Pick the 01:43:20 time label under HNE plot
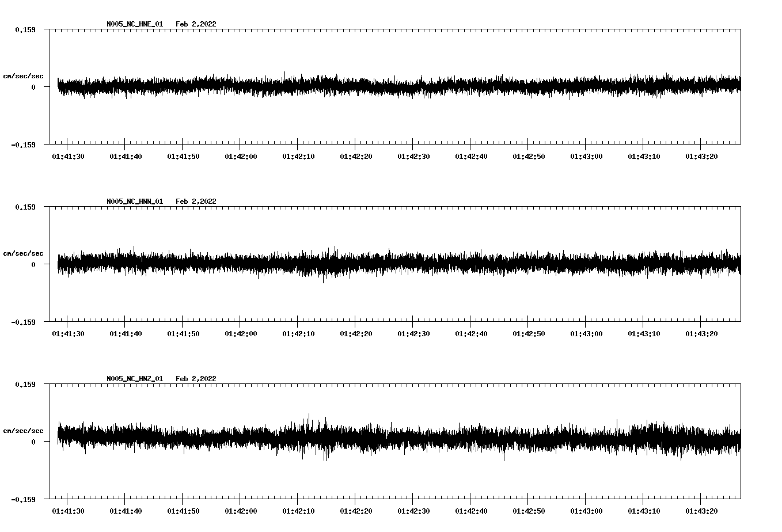The height and width of the screenshot is (532, 782). [x=701, y=157]
